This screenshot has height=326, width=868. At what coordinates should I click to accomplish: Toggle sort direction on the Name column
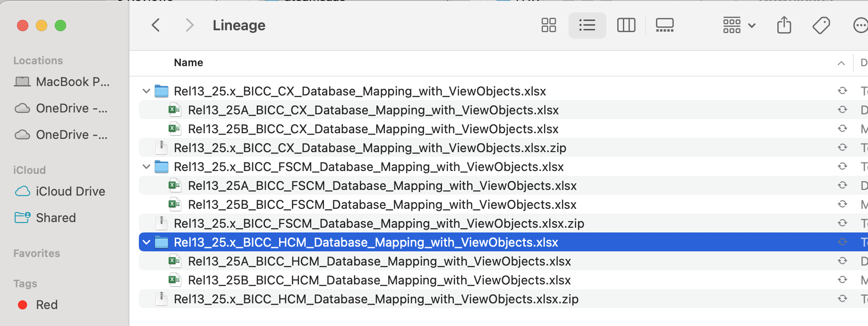pos(841,62)
